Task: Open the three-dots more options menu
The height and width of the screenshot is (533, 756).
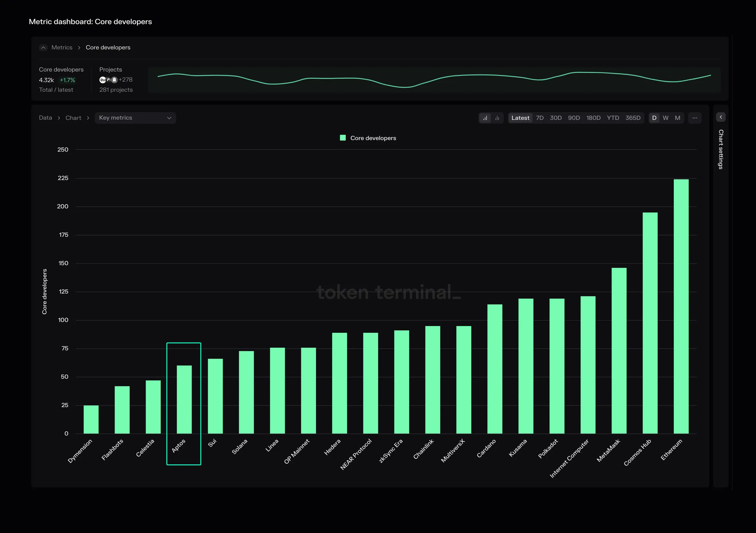Action: 695,118
